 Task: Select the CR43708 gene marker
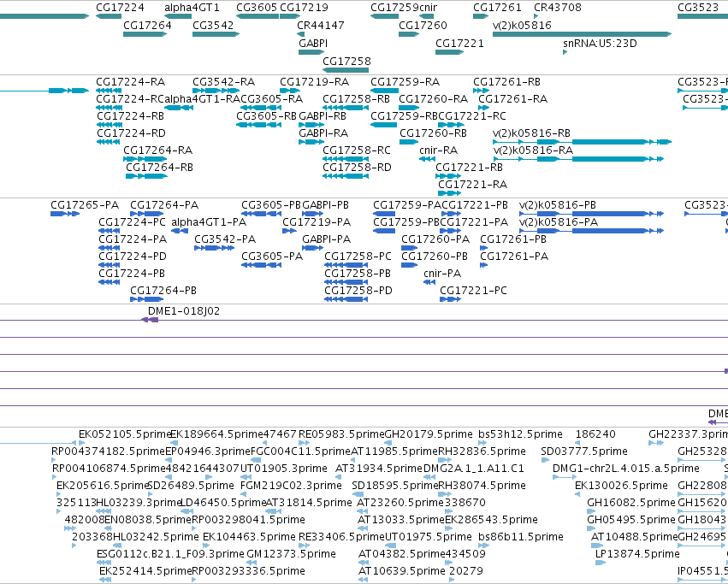click(x=536, y=16)
